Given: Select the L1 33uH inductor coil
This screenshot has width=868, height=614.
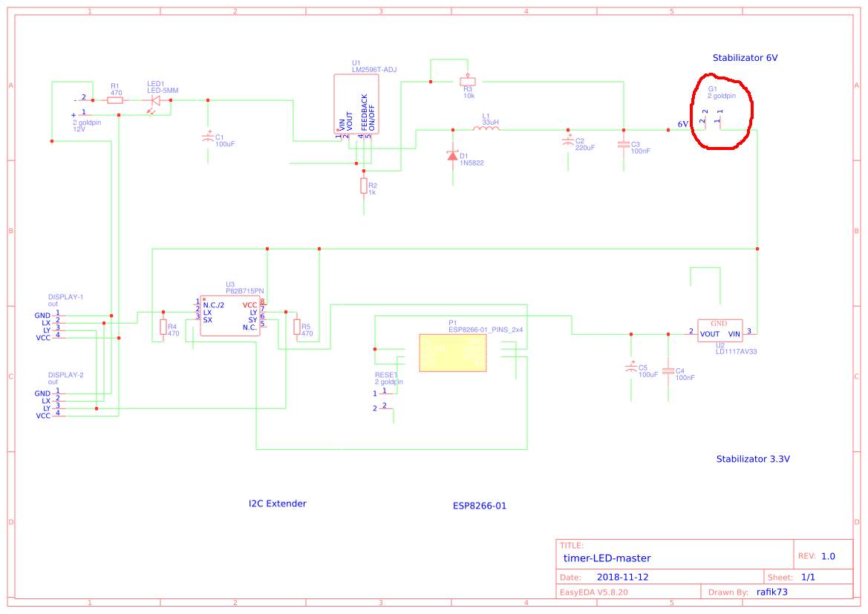Looking at the screenshot, I should (x=486, y=128).
